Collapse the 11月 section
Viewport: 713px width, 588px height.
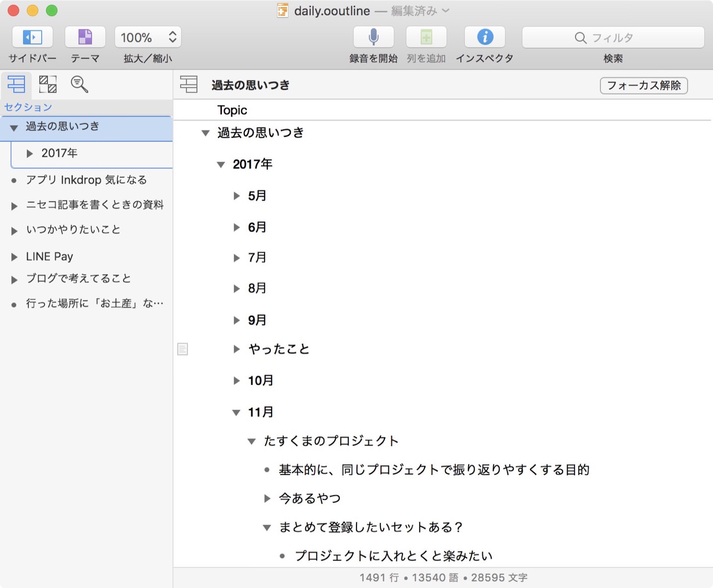point(237,412)
